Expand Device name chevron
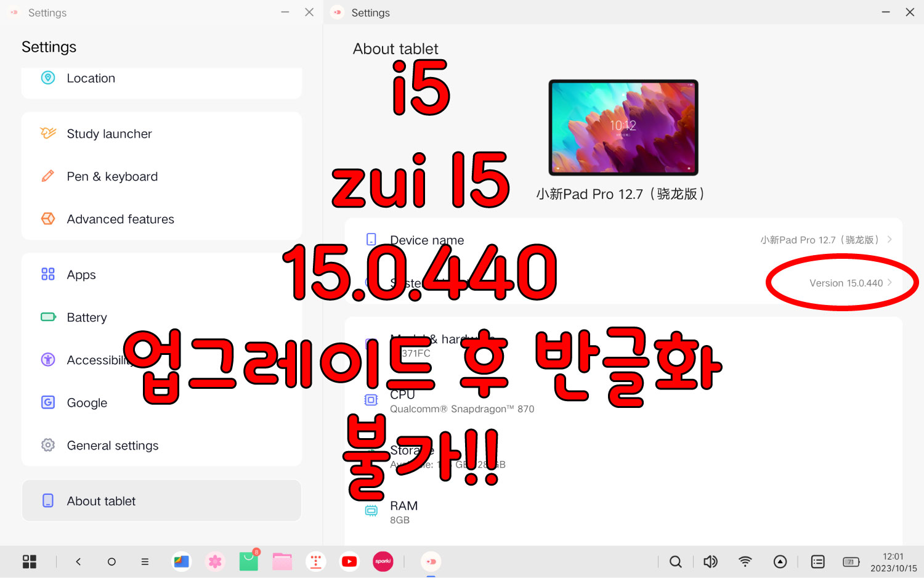The height and width of the screenshot is (578, 924). [x=890, y=240]
